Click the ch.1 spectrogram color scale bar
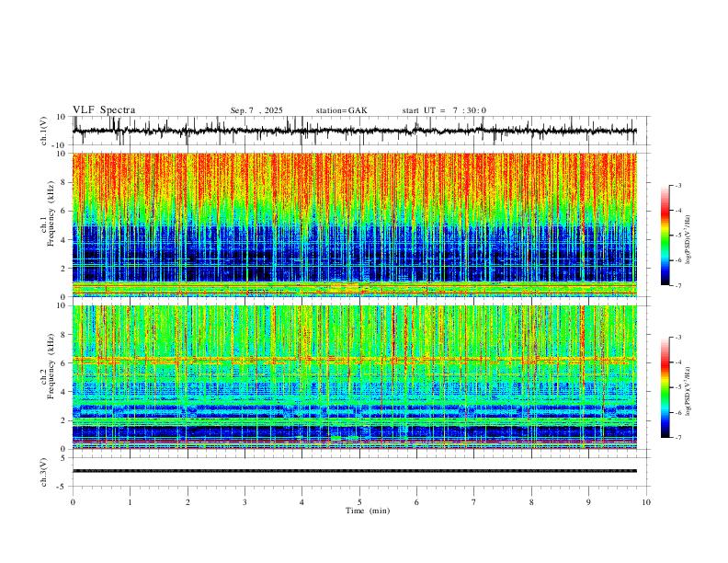Viewport: 728px width, 563px height. click(665, 236)
